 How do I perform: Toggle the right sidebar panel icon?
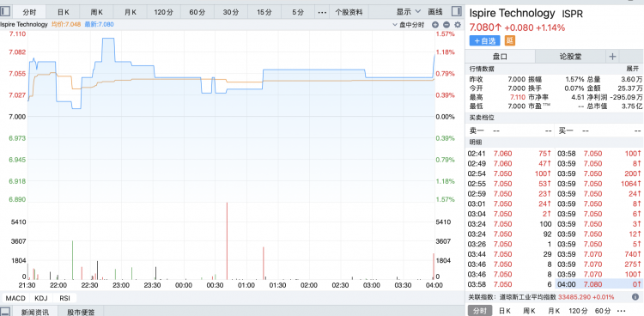(456, 11)
